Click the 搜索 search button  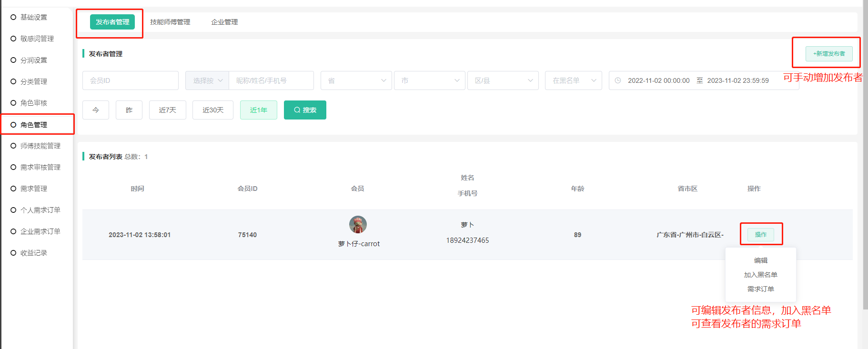(x=305, y=110)
